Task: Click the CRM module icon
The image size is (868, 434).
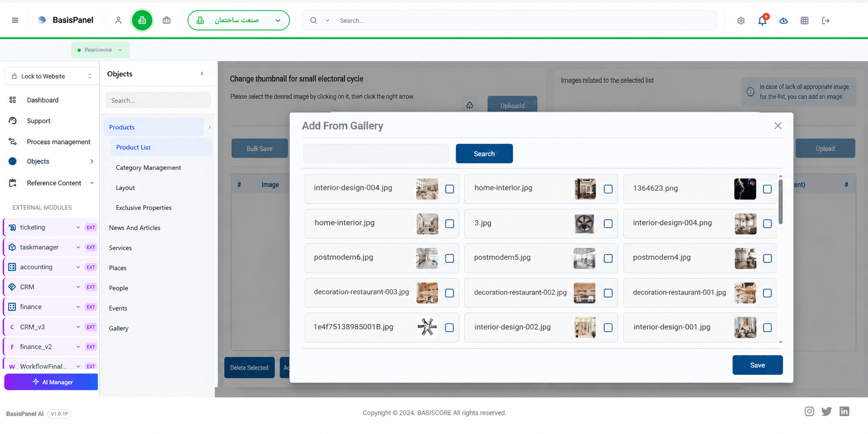Action: 12,287
